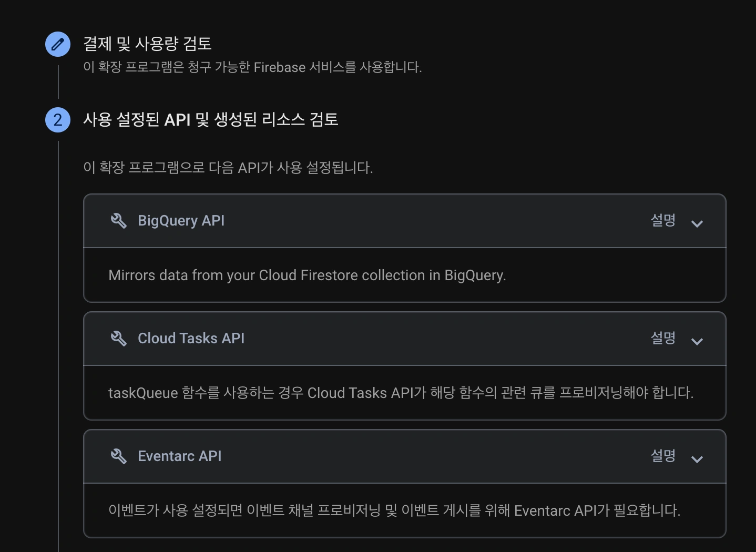
Task: Select the 사용 설정된 API 및 생성된 리소스 검토 step
Action: pyautogui.click(x=210, y=120)
